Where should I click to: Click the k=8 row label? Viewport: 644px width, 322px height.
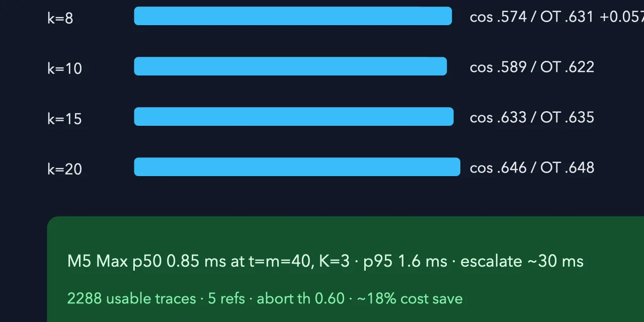60,18
